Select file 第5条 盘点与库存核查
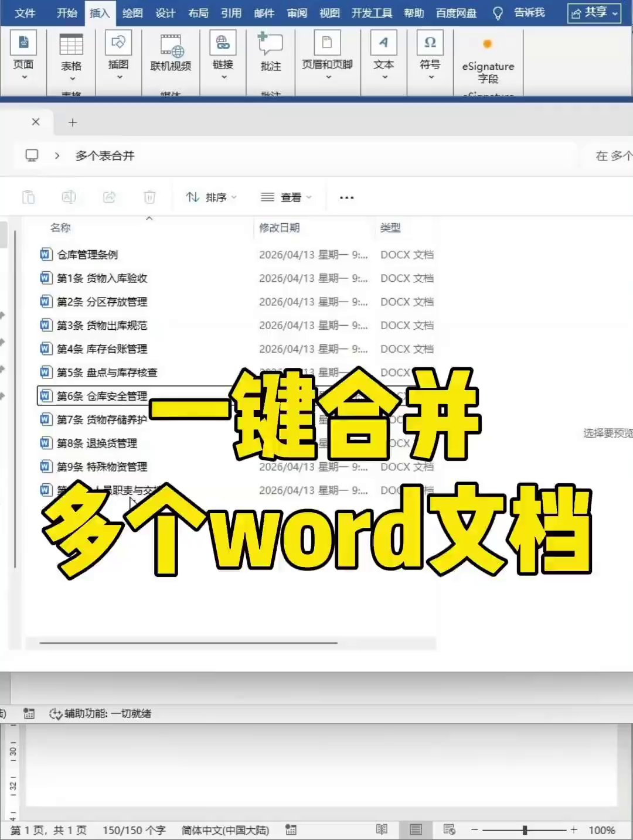Viewport: 633px width, 840px height. click(107, 373)
